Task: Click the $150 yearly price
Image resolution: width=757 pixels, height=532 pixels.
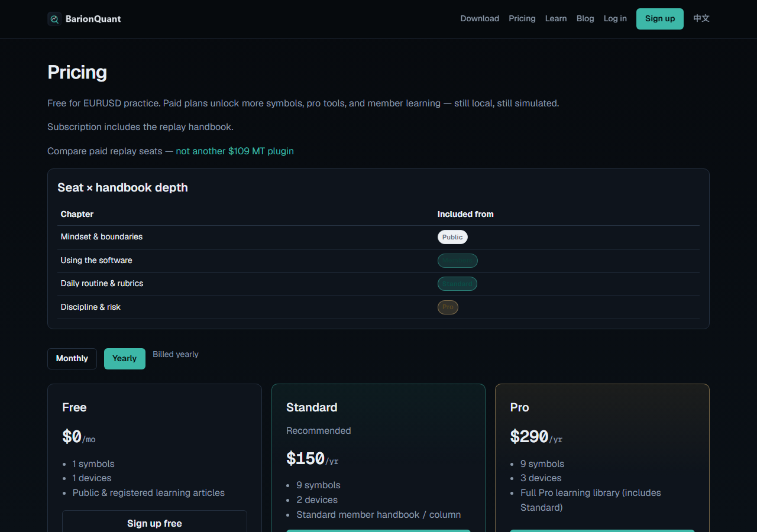Action: click(305, 459)
